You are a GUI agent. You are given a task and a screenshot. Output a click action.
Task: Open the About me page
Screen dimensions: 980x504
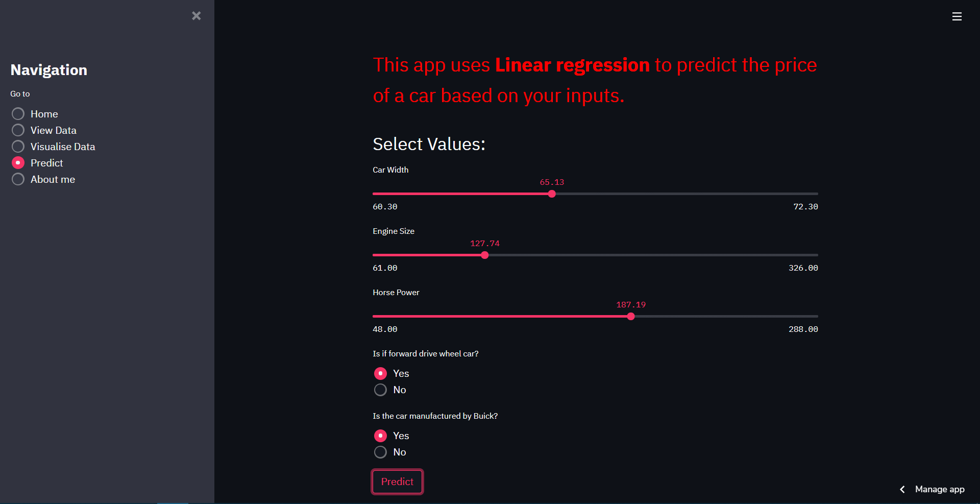tap(18, 179)
